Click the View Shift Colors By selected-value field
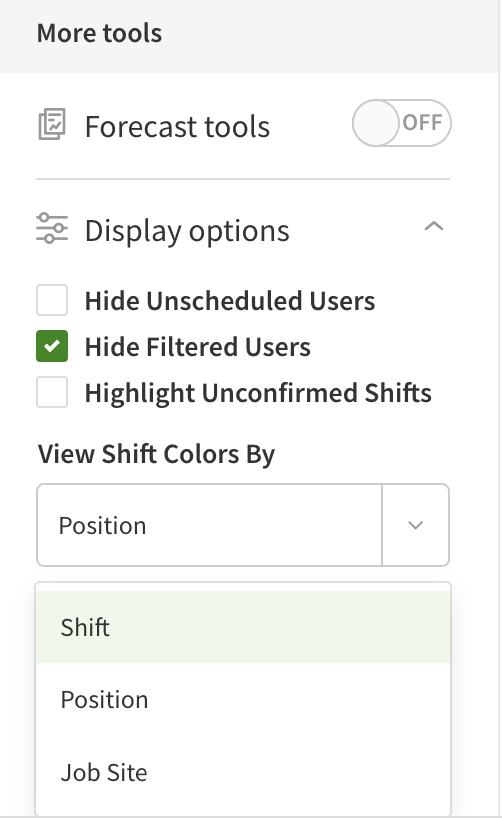Image resolution: width=502 pixels, height=818 pixels. click(x=209, y=525)
